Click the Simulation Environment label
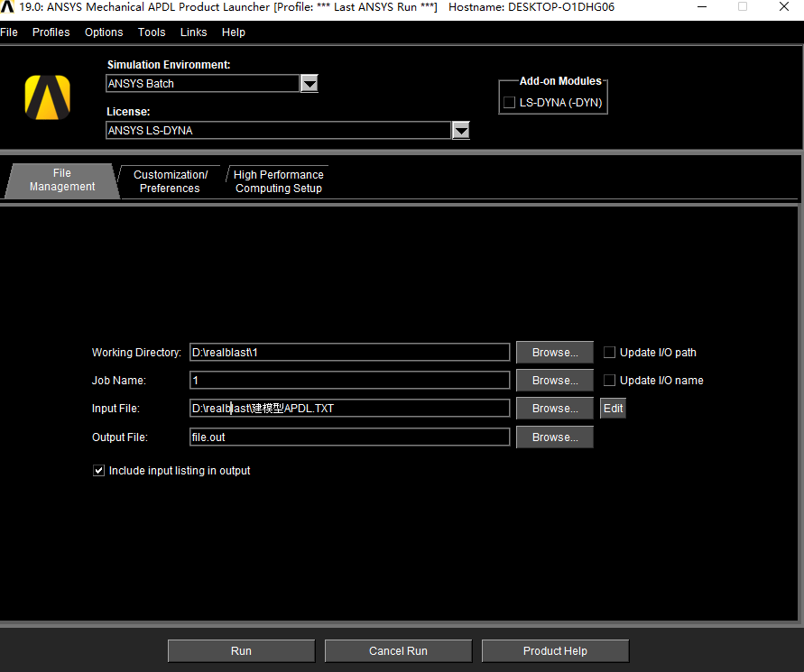This screenshot has height=672, width=804. (x=169, y=65)
